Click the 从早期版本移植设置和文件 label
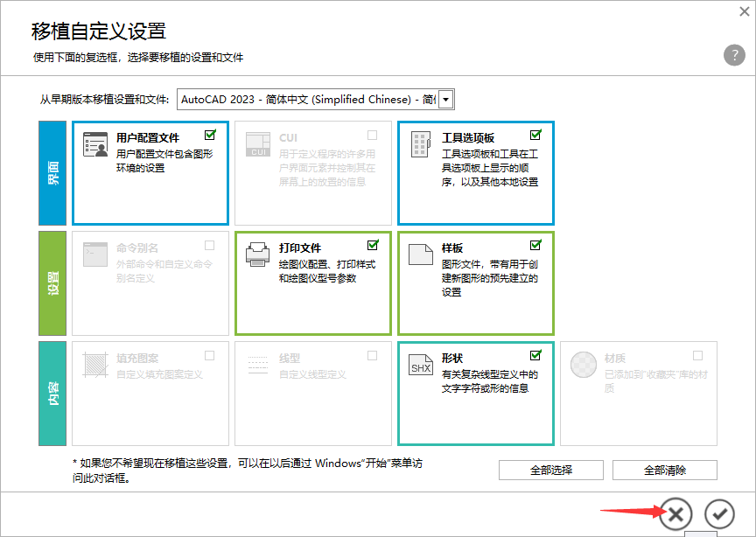 point(104,100)
